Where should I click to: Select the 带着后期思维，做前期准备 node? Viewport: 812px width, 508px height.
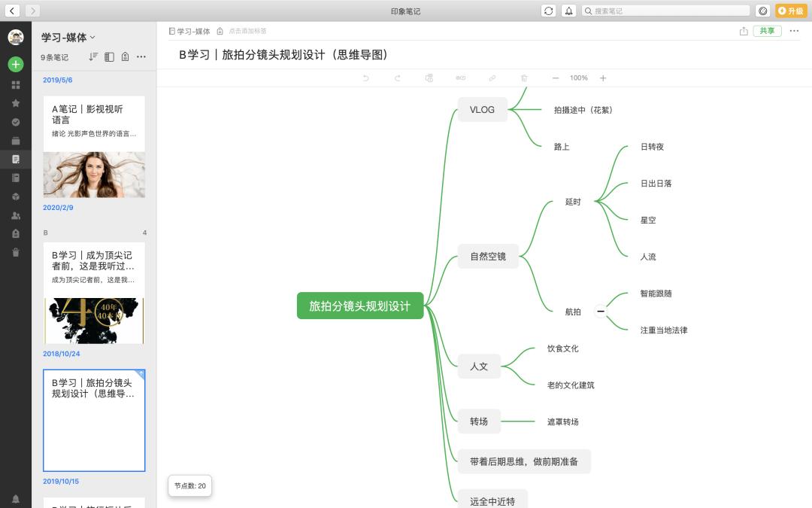coord(523,461)
